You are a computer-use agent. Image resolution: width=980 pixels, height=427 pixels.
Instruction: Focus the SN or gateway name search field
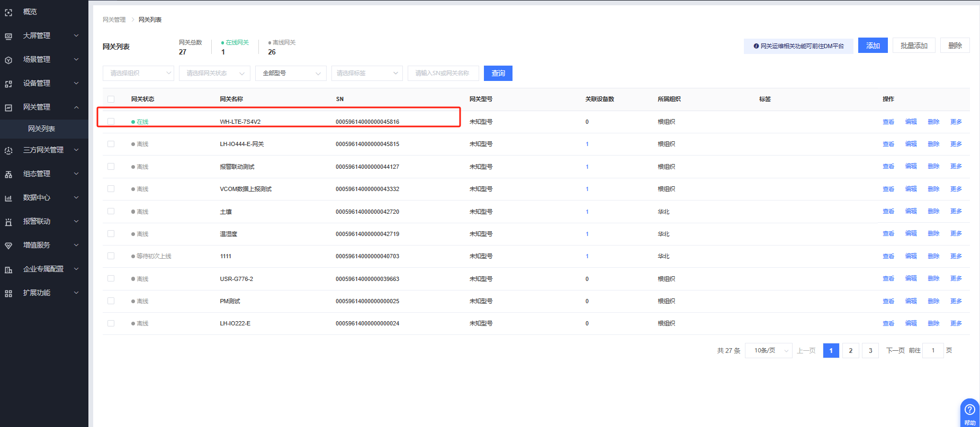[x=443, y=73]
